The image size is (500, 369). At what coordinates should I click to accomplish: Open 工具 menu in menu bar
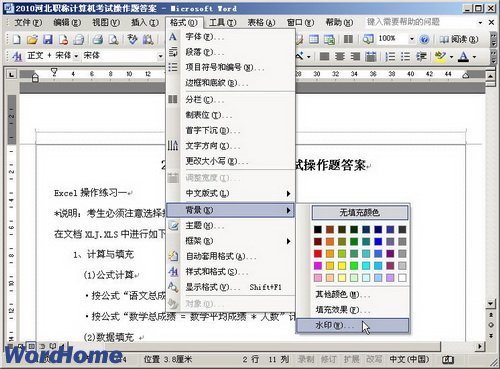223,23
